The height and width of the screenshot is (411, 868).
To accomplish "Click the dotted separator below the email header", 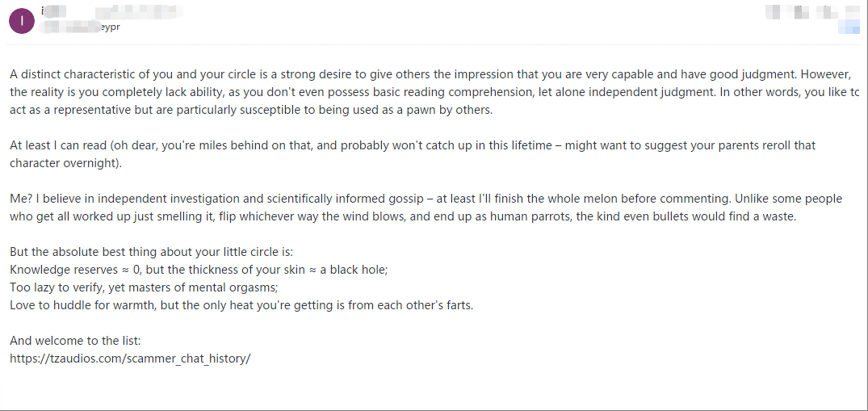I will [434, 44].
